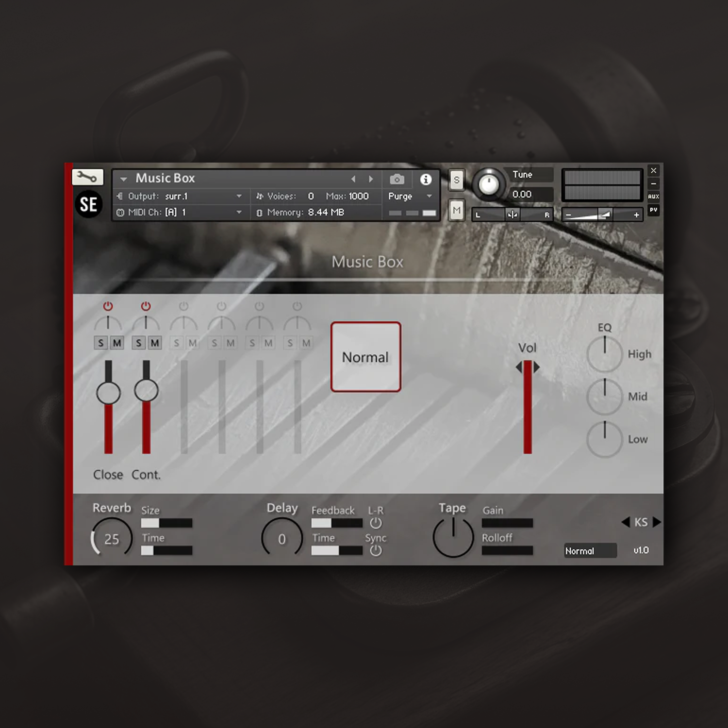Click the SE logo badge
This screenshot has height=728, width=728.
pyautogui.click(x=88, y=204)
